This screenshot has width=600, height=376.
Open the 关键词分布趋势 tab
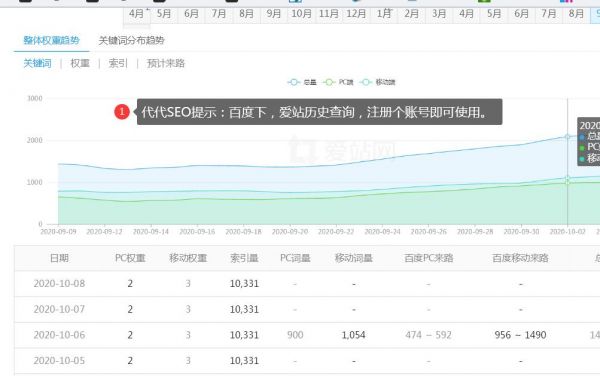click(131, 40)
